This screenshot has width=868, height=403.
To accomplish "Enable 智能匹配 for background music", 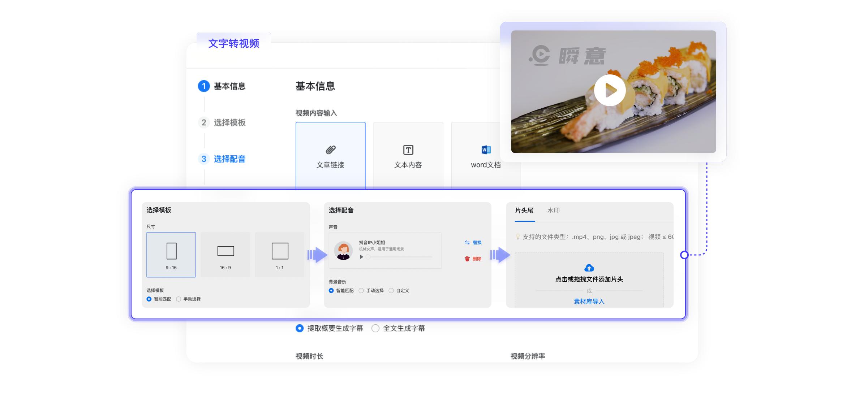I will pos(330,290).
